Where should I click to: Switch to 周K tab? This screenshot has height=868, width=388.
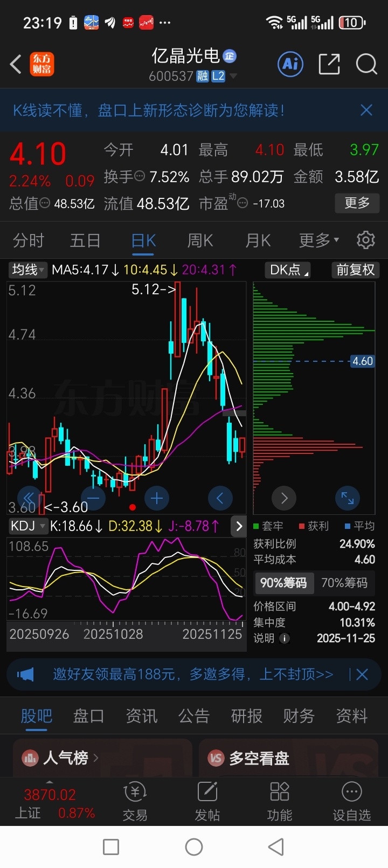pos(200,240)
